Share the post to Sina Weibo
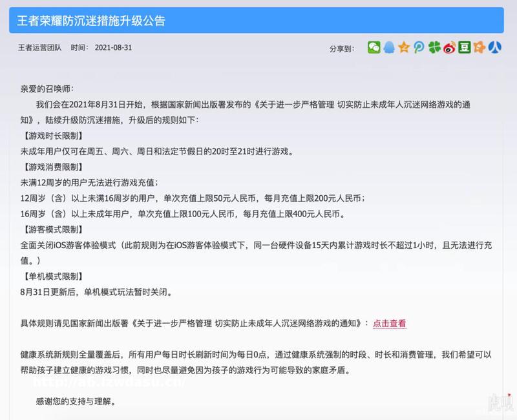 click(449, 47)
